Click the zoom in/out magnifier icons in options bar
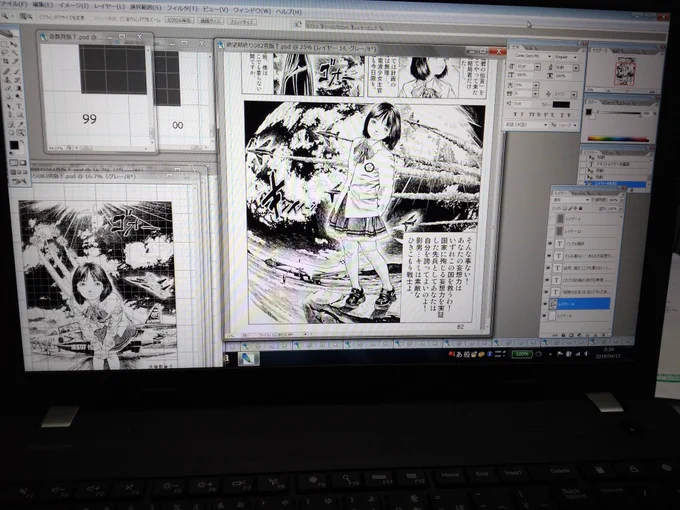Screen dimensions: 680x510 (26, 16)
